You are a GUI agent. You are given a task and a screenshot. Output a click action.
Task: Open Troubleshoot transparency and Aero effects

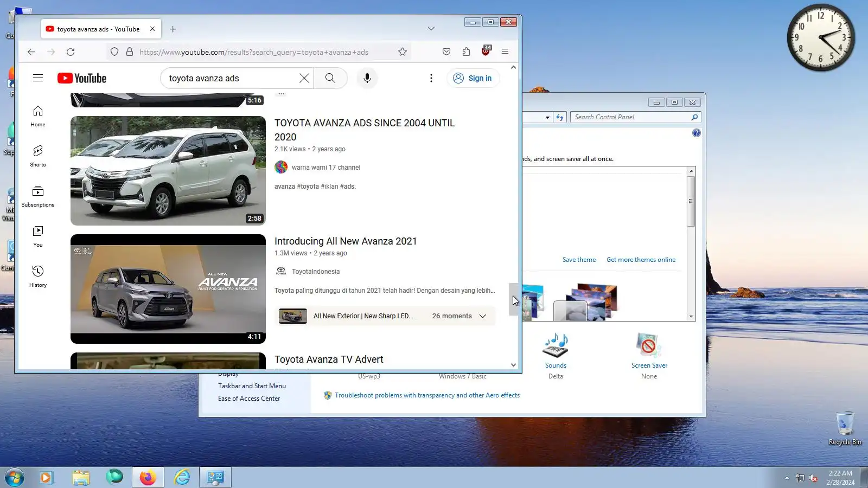427,395
